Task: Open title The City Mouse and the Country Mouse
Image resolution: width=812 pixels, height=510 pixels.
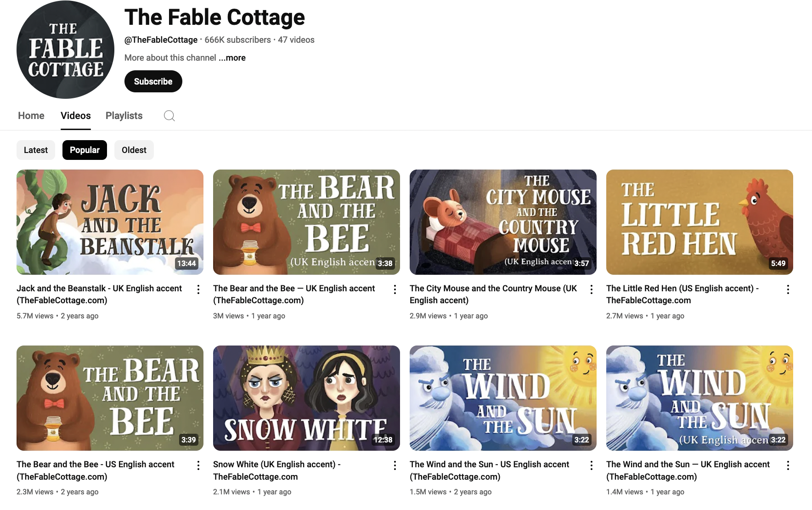Action: tap(493, 294)
